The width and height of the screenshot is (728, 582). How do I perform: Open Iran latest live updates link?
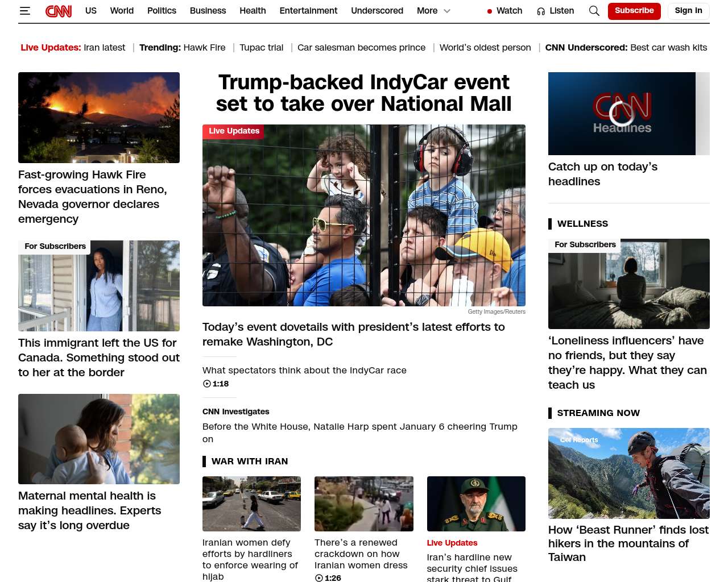pyautogui.click(x=105, y=48)
